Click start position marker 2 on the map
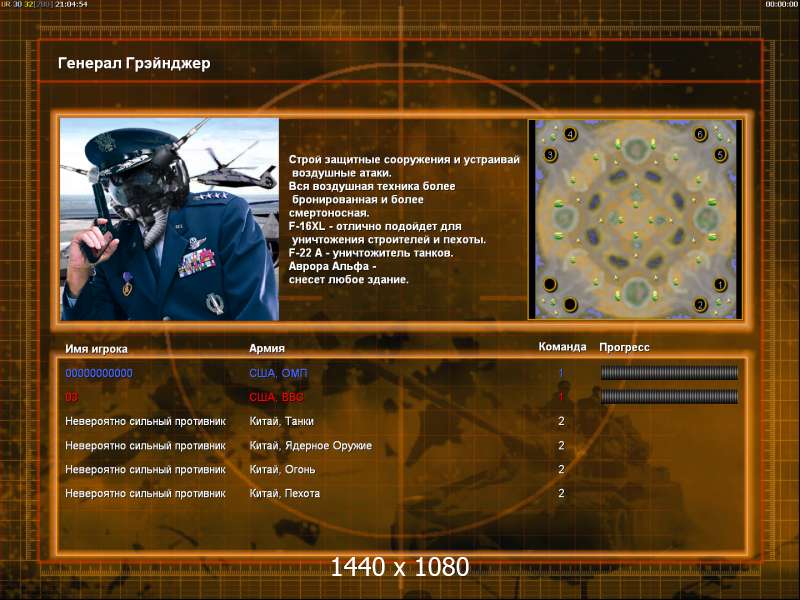The image size is (800, 600). click(x=700, y=305)
